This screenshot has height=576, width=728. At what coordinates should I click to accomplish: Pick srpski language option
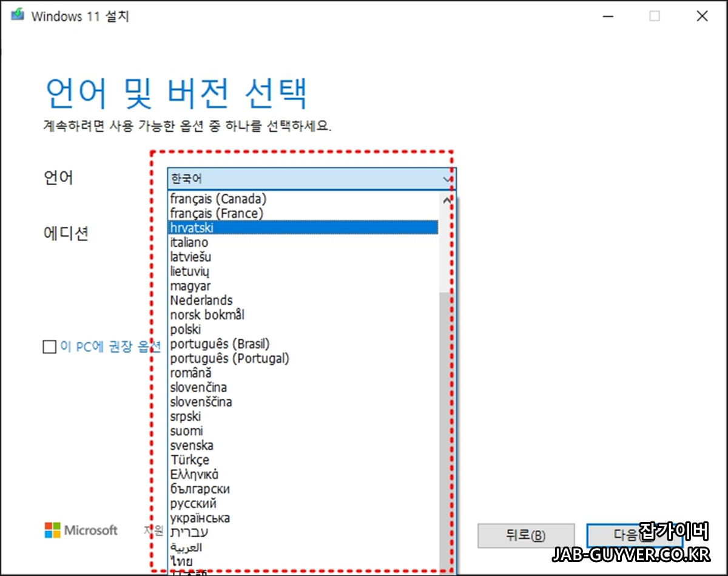303,416
